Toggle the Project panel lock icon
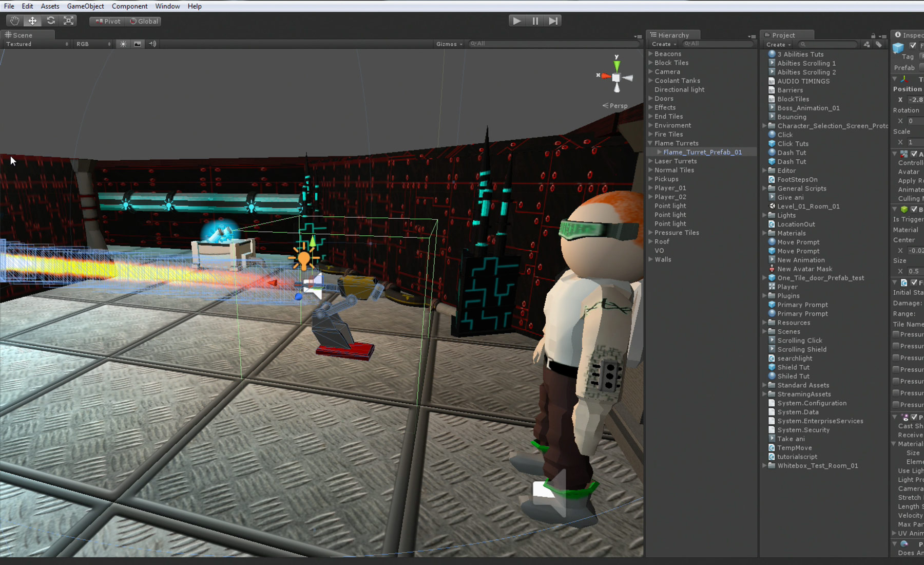Screen dimensions: 924x565 pos(873,36)
